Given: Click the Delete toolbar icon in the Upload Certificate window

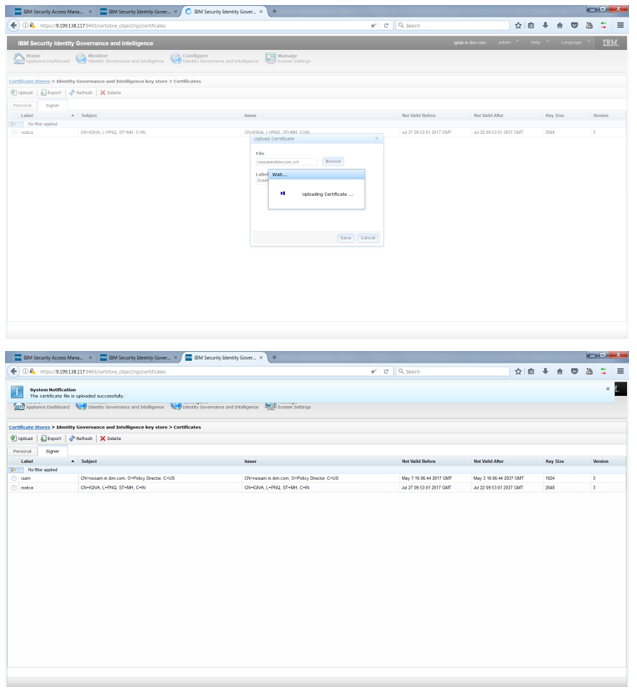Looking at the screenshot, I should pyautogui.click(x=103, y=93).
